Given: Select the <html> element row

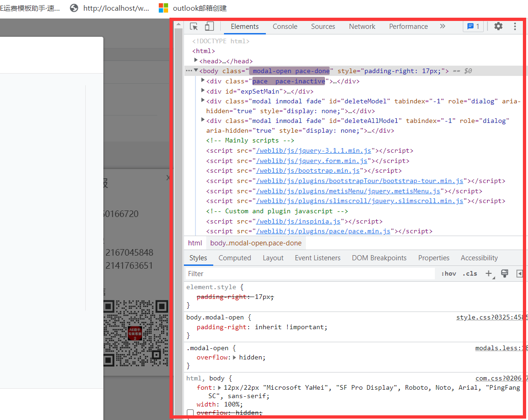Looking at the screenshot, I should click(203, 51).
